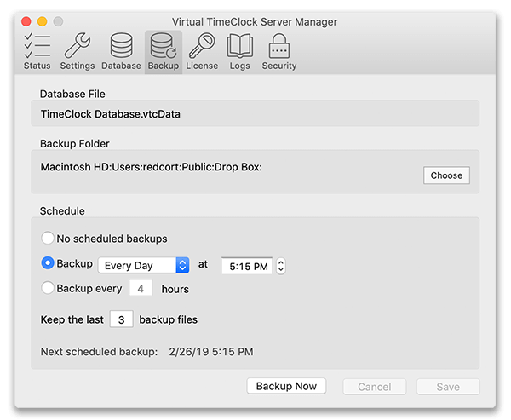Minimize the window with the yellow button

(x=42, y=21)
